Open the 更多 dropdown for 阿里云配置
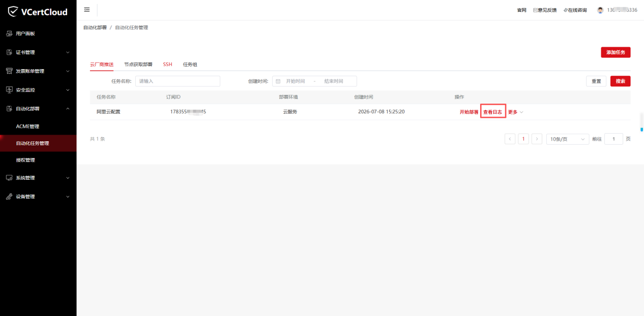The width and height of the screenshot is (644, 316). tap(515, 112)
